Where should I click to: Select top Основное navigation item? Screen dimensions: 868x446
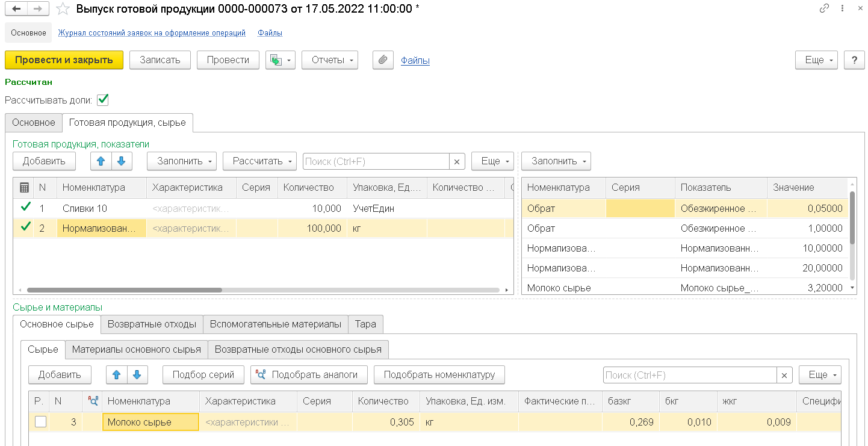(x=28, y=33)
